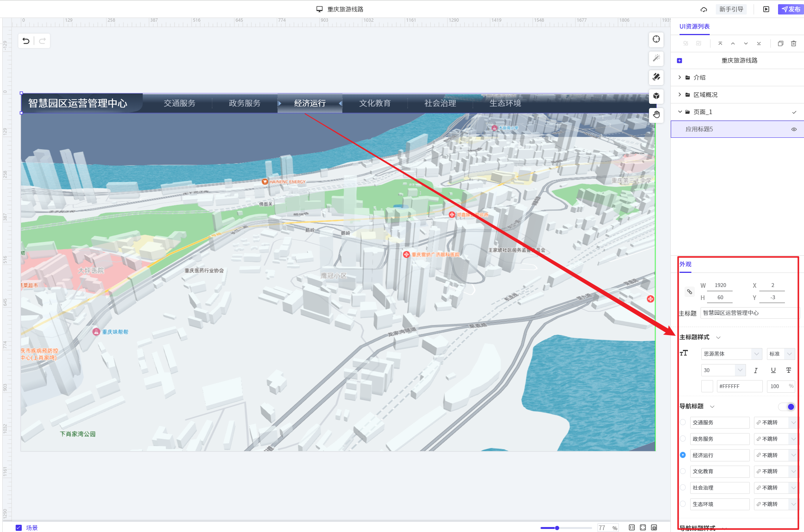This screenshot has height=532, width=804.
Task: Move layer to top
Action: coord(720,44)
